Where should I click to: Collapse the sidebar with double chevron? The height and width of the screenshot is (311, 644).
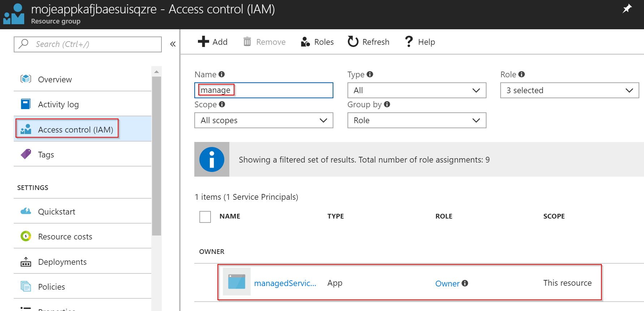[x=173, y=44]
